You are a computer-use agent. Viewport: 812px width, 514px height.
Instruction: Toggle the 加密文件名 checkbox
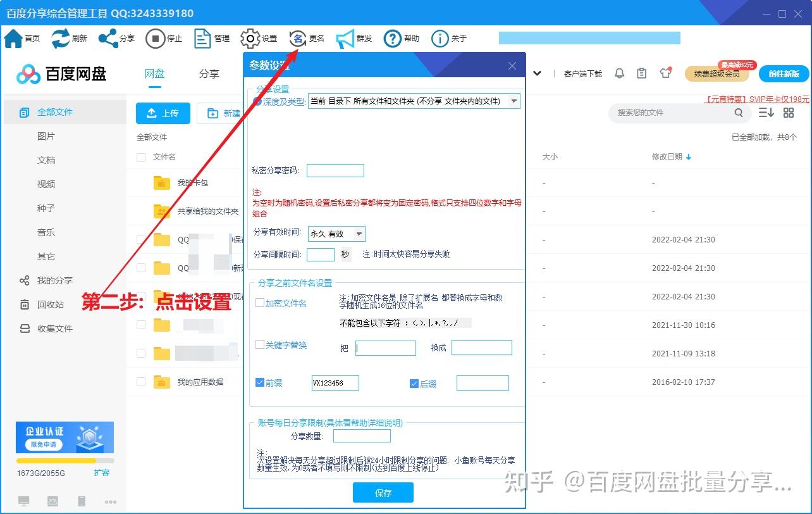259,303
